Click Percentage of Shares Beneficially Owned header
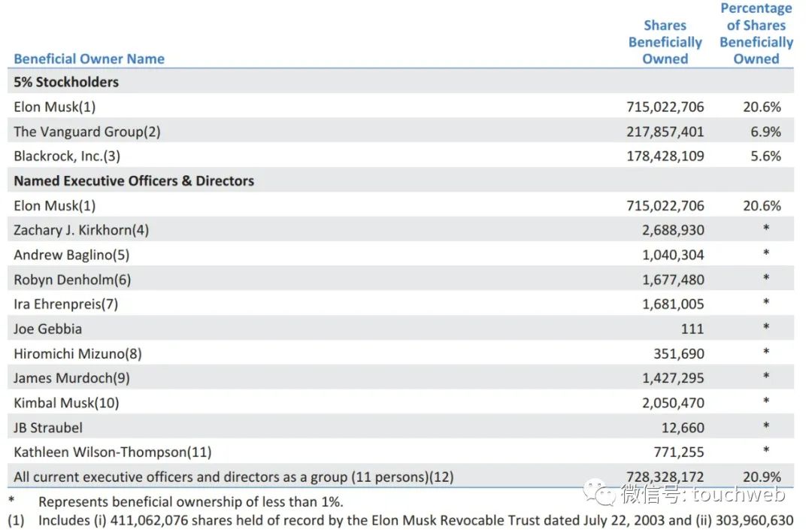 pyautogui.click(x=756, y=34)
